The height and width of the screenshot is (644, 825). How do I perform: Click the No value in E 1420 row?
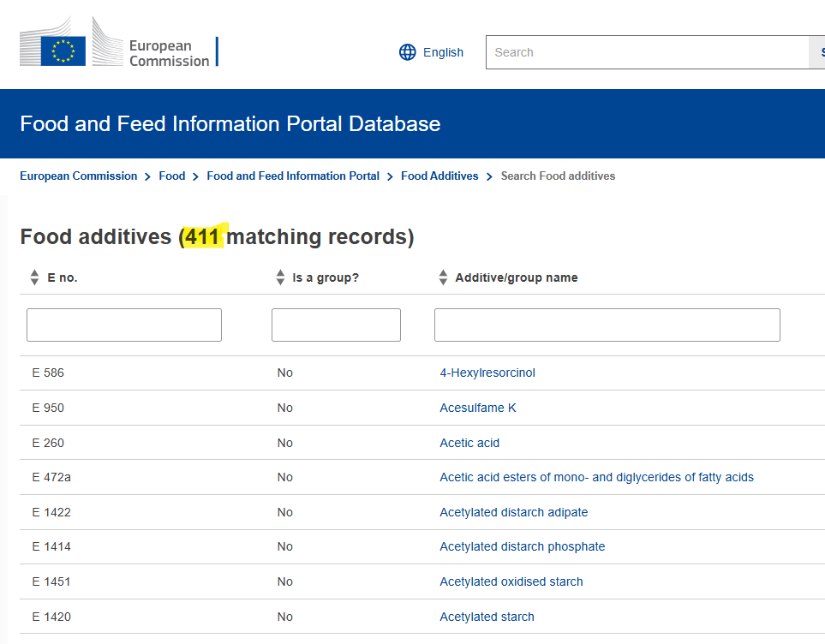284,617
